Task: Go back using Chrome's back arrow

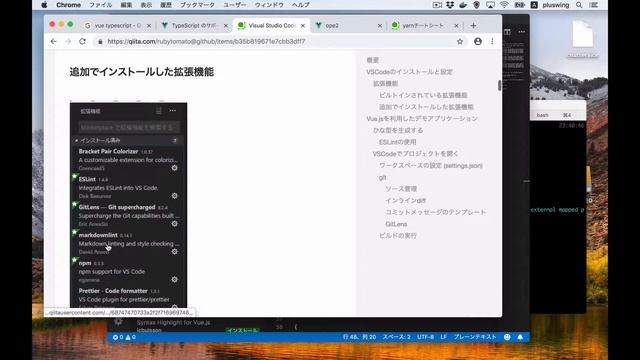Action: 53,41
